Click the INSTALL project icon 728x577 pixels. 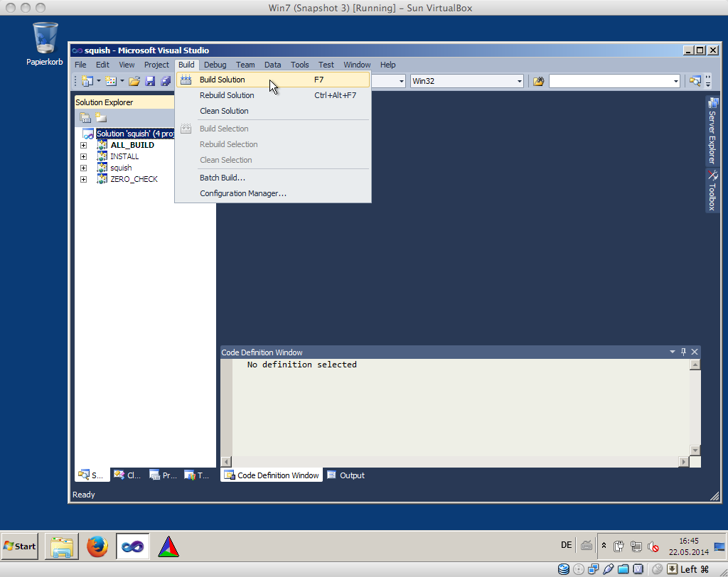pyautogui.click(x=102, y=156)
